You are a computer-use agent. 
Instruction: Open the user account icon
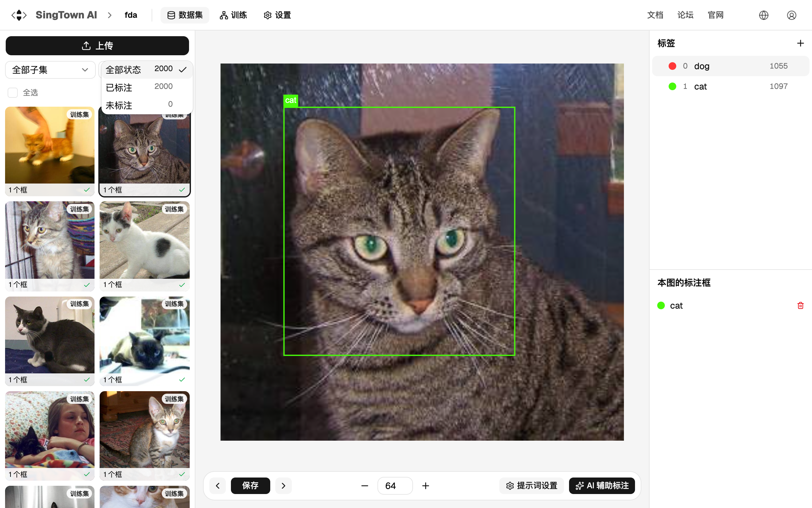click(x=791, y=15)
